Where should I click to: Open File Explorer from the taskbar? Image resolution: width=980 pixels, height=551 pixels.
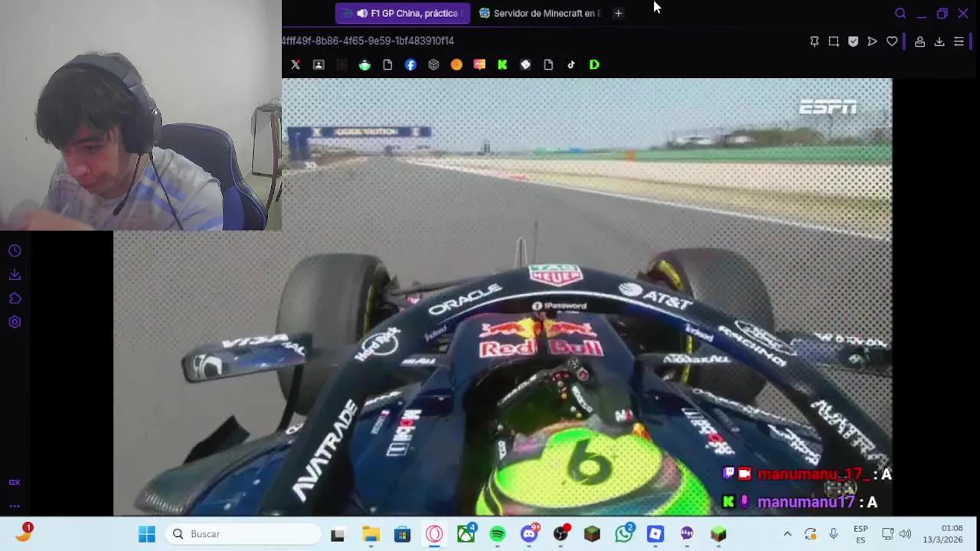(371, 534)
